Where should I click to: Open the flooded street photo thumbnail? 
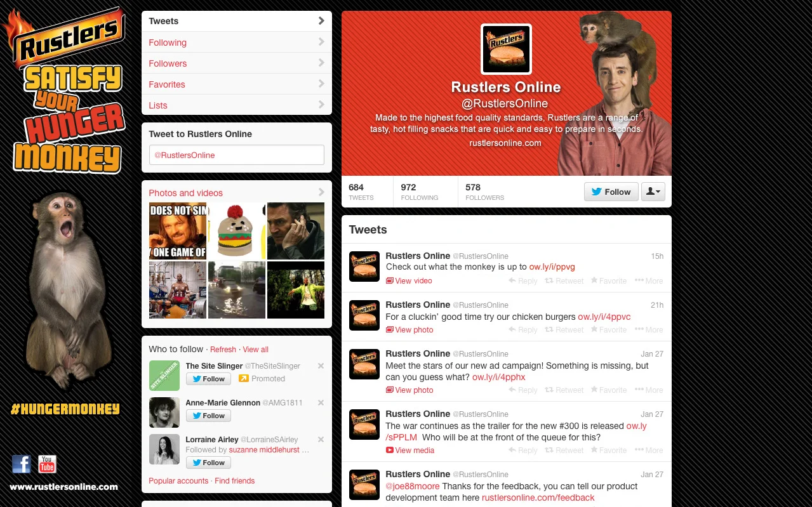point(237,290)
